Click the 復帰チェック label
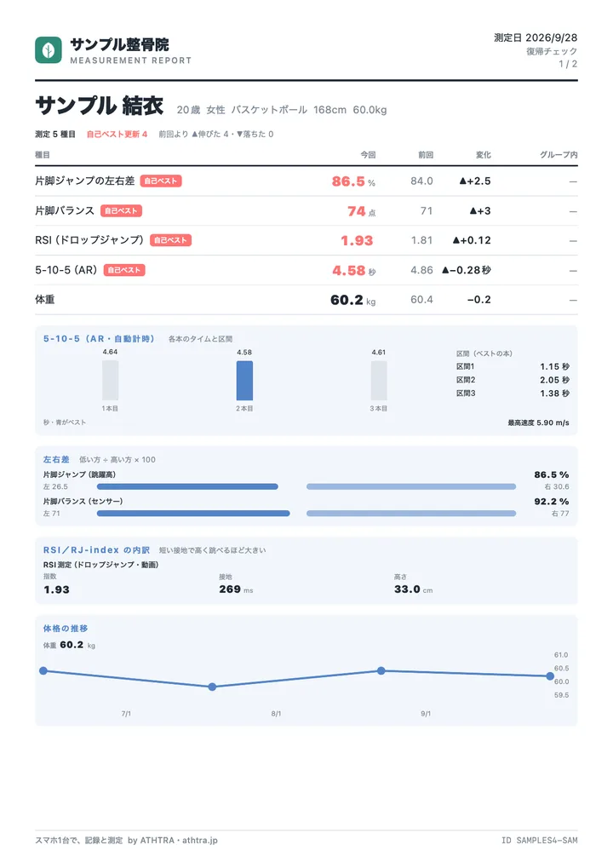Viewport: 613px width, 868px height. [x=552, y=51]
